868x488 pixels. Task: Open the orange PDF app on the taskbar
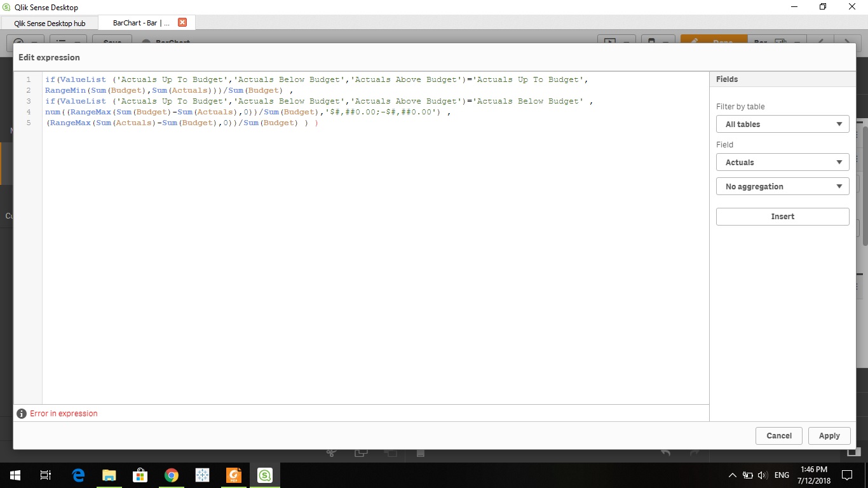click(234, 475)
